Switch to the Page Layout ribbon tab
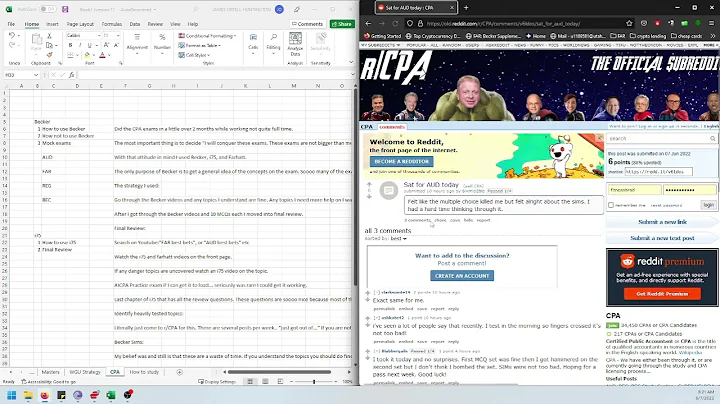 (80, 24)
